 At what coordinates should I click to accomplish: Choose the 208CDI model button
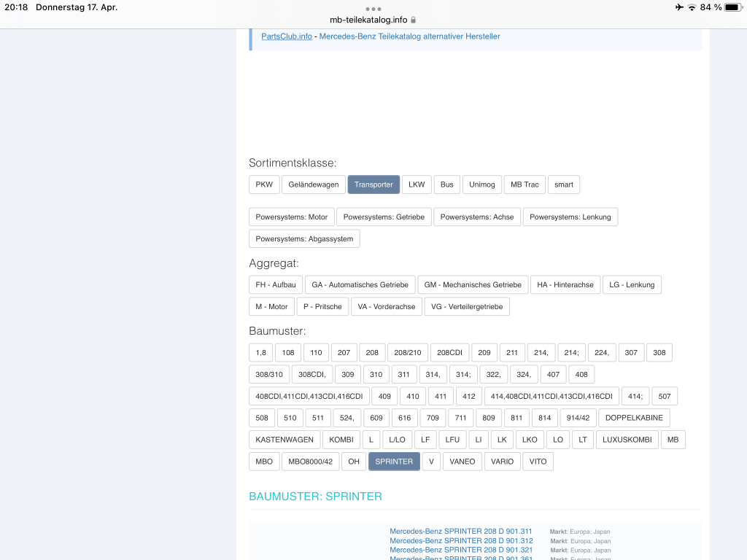tap(449, 352)
